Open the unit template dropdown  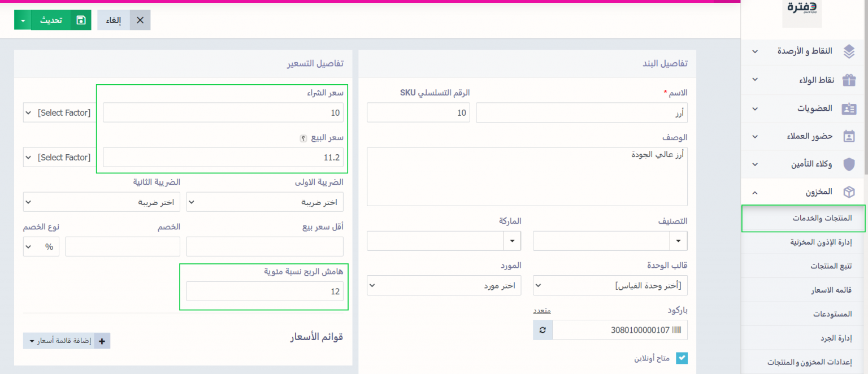610,285
